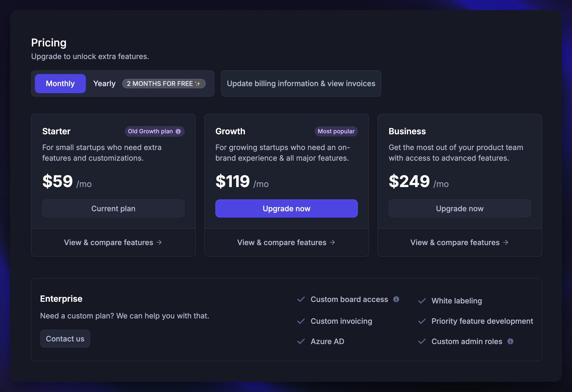The image size is (572, 392).
Task: Click checkmark icon beside Azure AD
Action: click(x=301, y=341)
